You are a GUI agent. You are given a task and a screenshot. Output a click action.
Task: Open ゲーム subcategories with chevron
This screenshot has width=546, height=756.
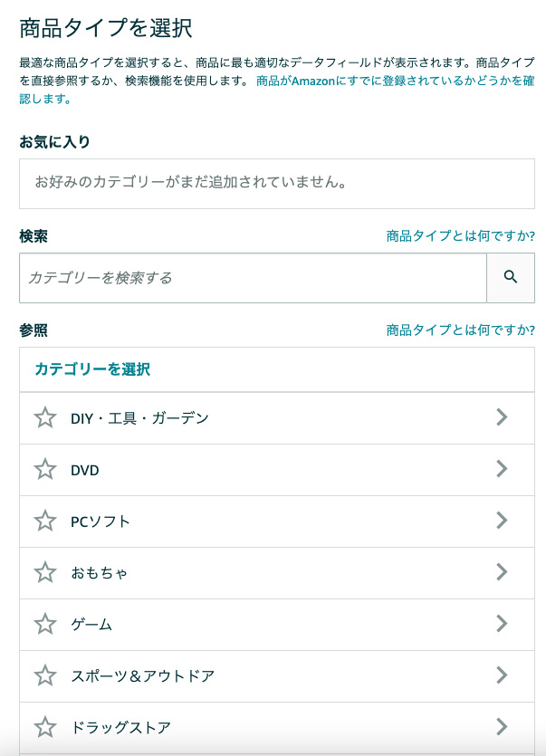(503, 624)
